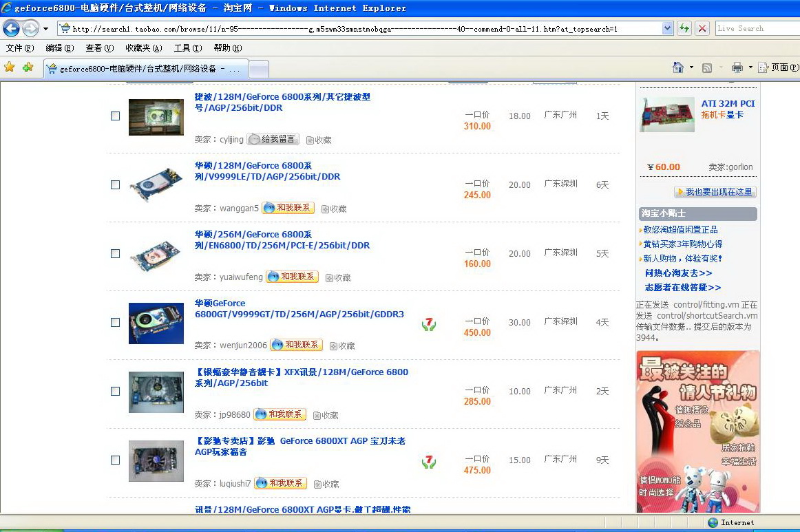Check the box for 华硕 6800GT V9999GT listing
Viewport: 800px width, 532px height.
(x=115, y=322)
